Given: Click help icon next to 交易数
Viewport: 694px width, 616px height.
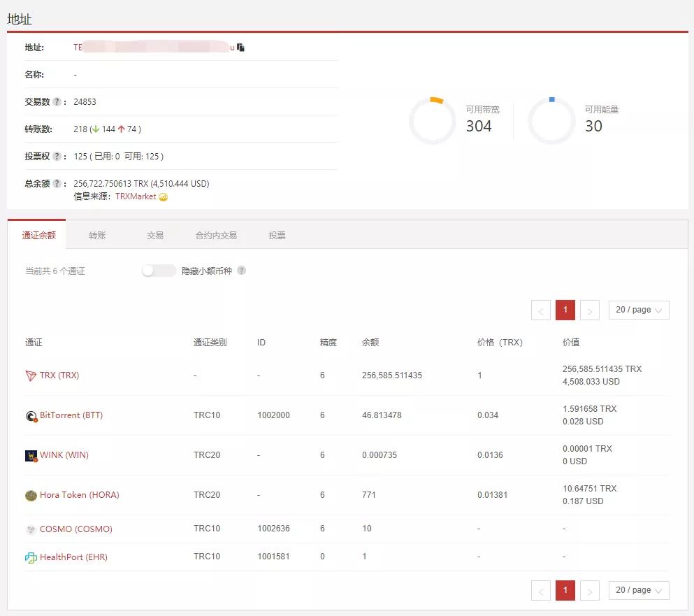Looking at the screenshot, I should (57, 102).
